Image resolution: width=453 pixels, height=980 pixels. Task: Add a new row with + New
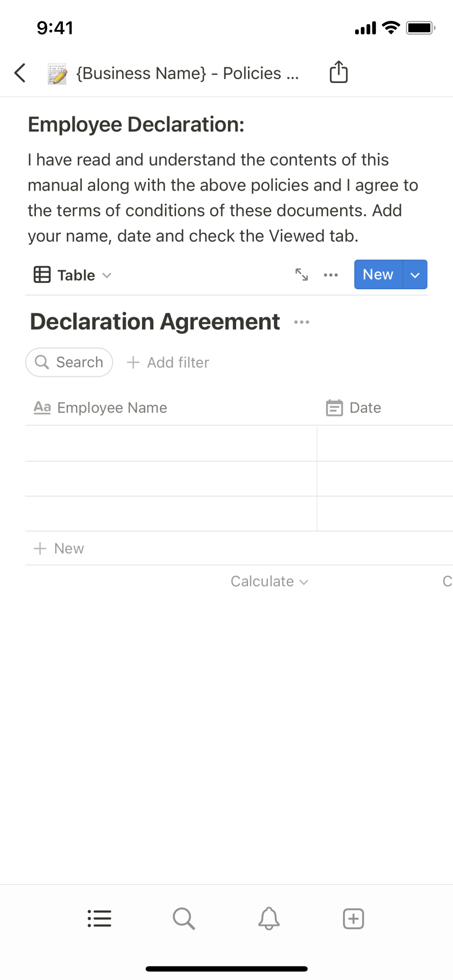[59, 548]
